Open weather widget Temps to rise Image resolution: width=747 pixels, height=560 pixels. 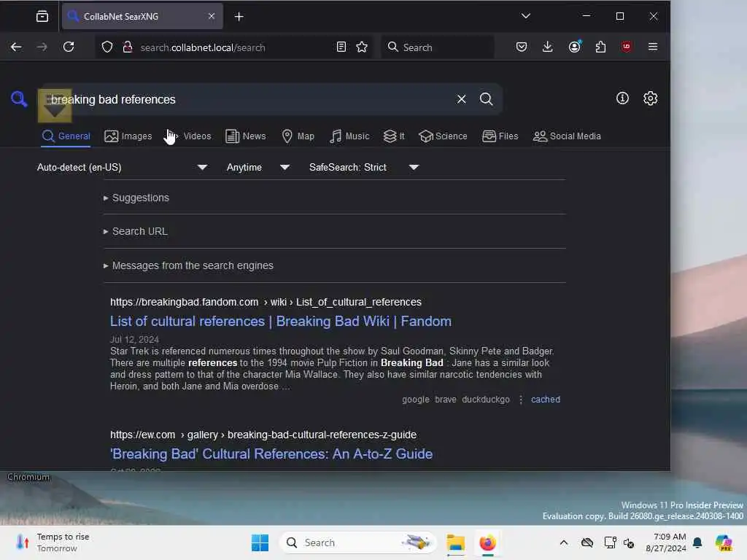click(x=53, y=542)
